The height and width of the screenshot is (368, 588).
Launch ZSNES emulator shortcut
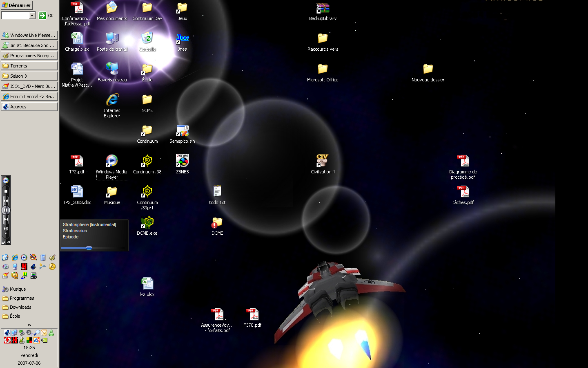(x=182, y=164)
